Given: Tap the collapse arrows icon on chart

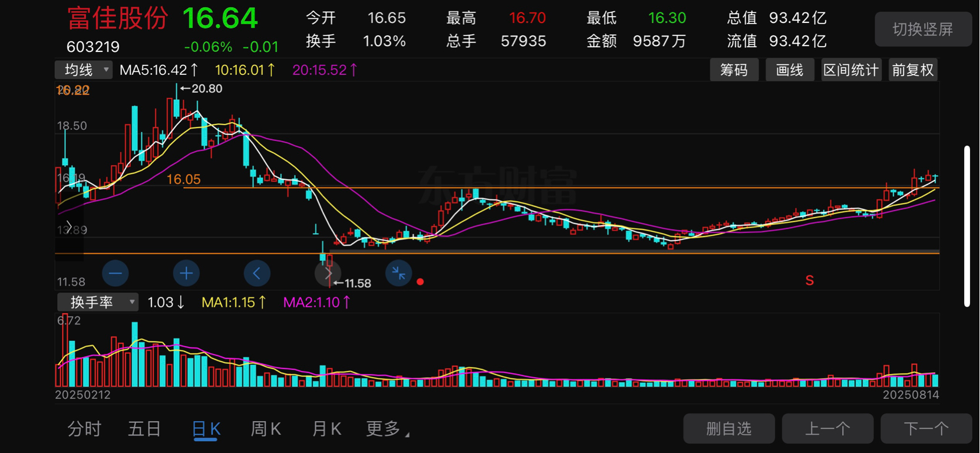Looking at the screenshot, I should 399,273.
